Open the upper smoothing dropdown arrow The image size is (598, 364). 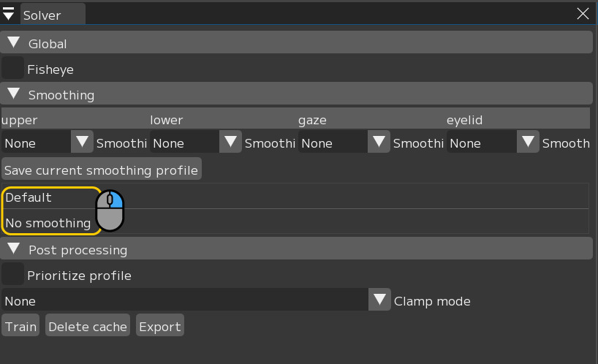(x=83, y=142)
